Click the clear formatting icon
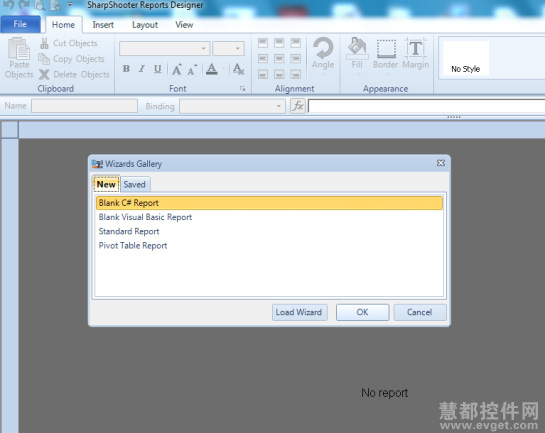 (x=238, y=69)
